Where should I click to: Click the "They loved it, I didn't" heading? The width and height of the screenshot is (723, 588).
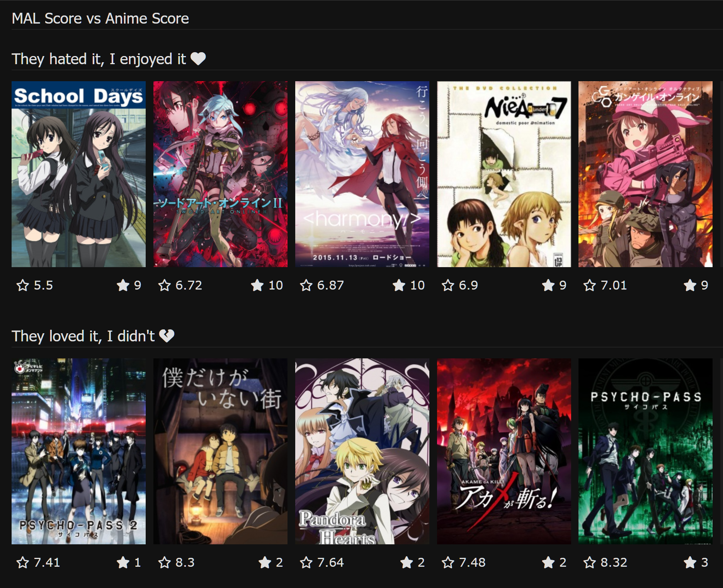[83, 336]
